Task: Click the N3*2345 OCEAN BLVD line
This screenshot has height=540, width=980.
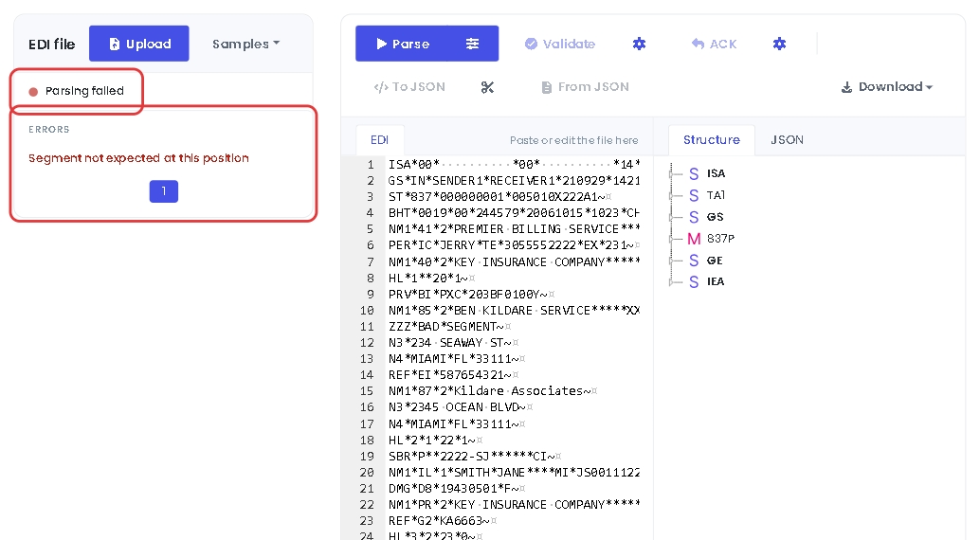Action: (x=461, y=407)
